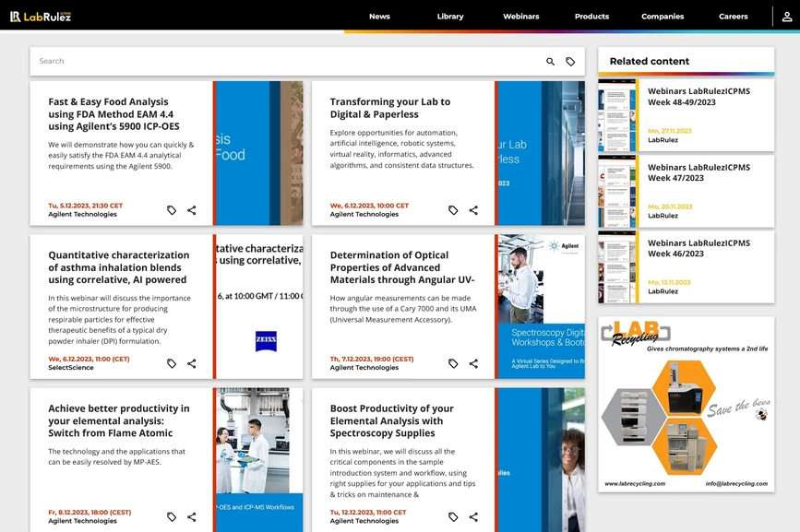800x532 pixels.
Task: Click the Lab Recycling advertisement banner
Action: coord(687,405)
